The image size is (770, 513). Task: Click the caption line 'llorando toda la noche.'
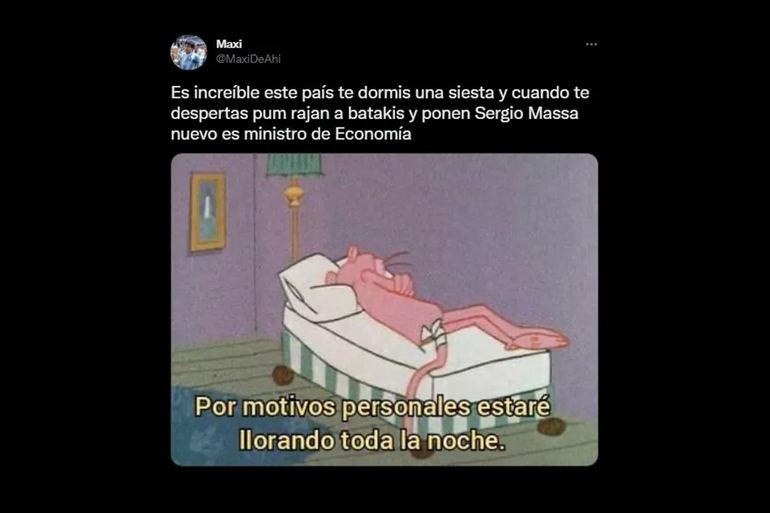click(x=372, y=440)
